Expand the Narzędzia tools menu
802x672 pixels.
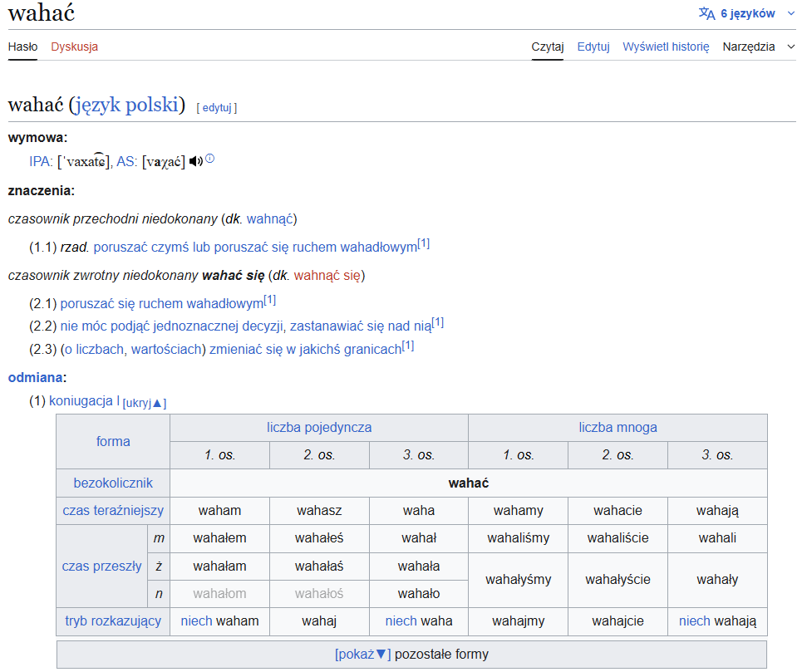point(758,47)
